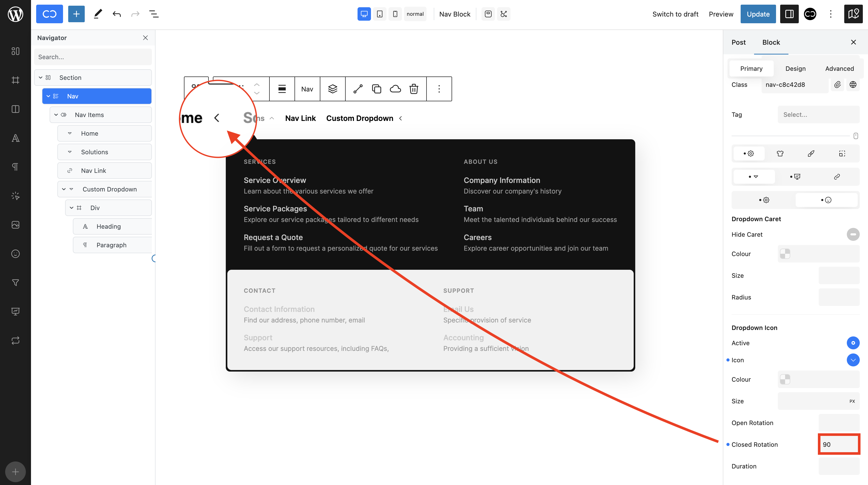This screenshot has height=485, width=868.
Task: Click the undo arrow in top bar
Action: tap(117, 14)
